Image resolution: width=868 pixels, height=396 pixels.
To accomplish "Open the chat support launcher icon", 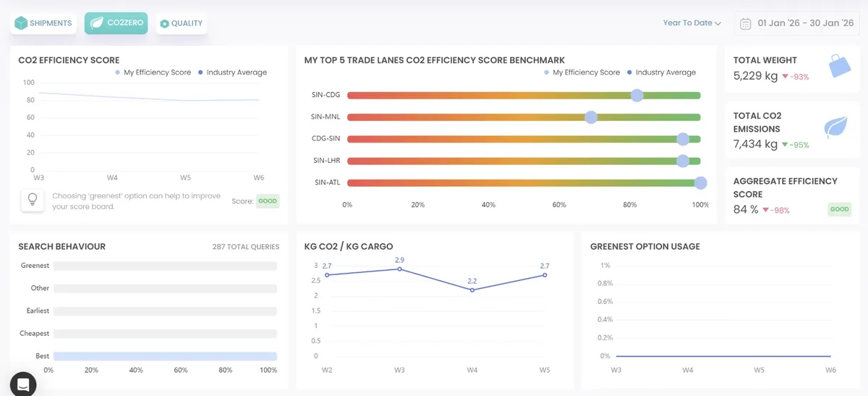I will point(23,384).
